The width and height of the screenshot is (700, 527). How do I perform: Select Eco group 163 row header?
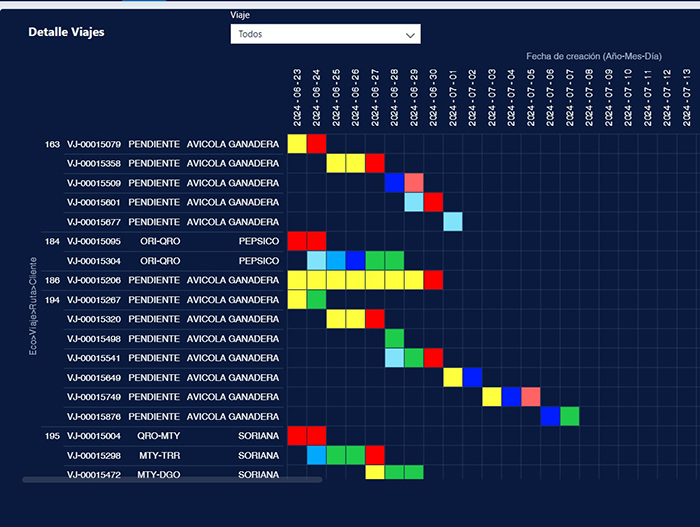pyautogui.click(x=52, y=144)
